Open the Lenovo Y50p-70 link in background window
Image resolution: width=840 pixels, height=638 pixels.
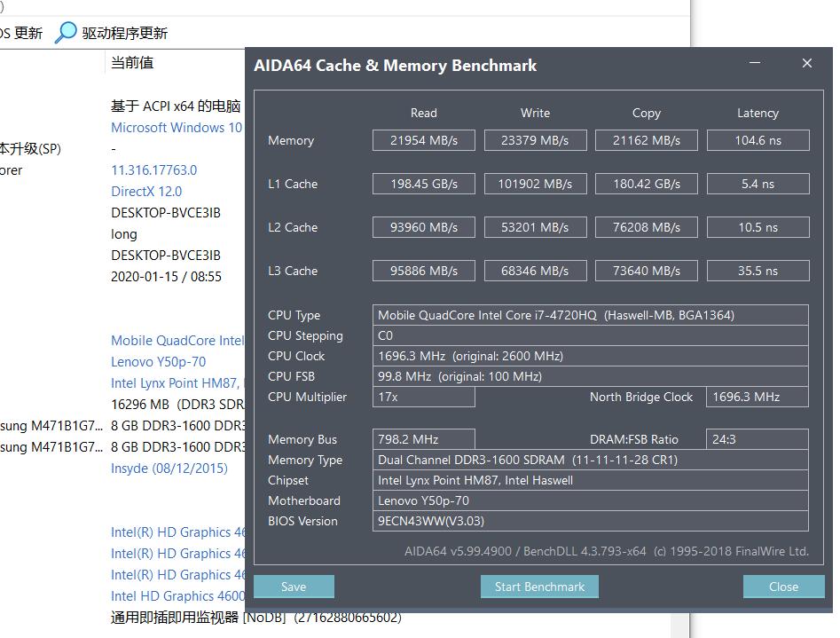point(158,362)
